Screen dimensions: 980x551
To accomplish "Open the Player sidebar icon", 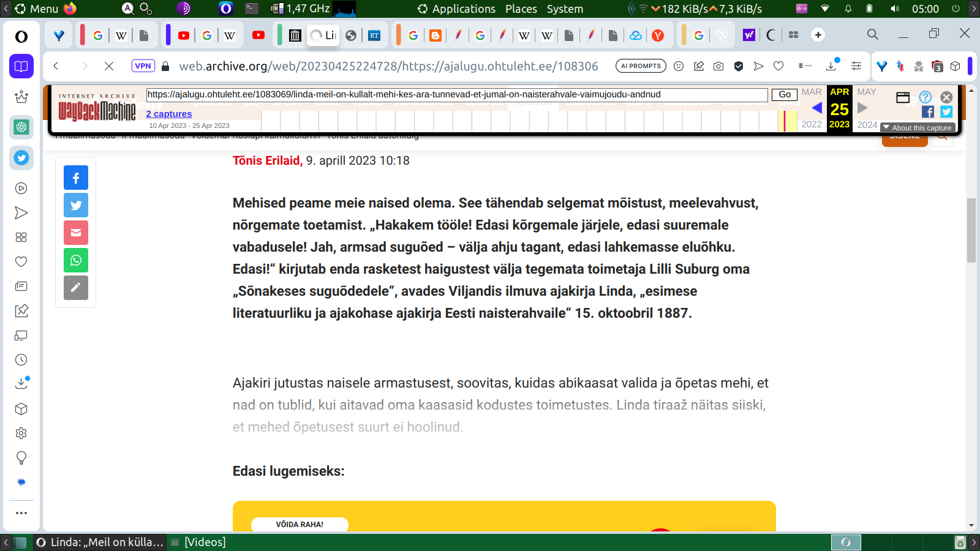I will (x=21, y=189).
